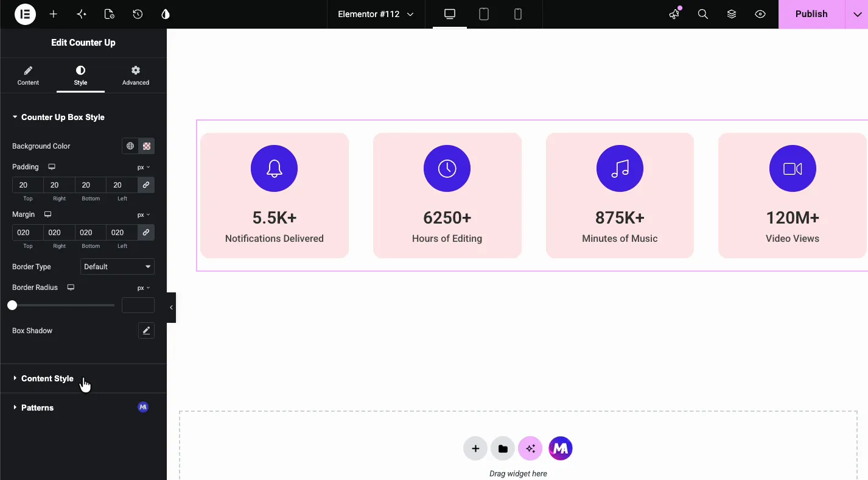Change the Border Radius responsive device icon
Image resolution: width=868 pixels, height=480 pixels.
click(x=71, y=288)
